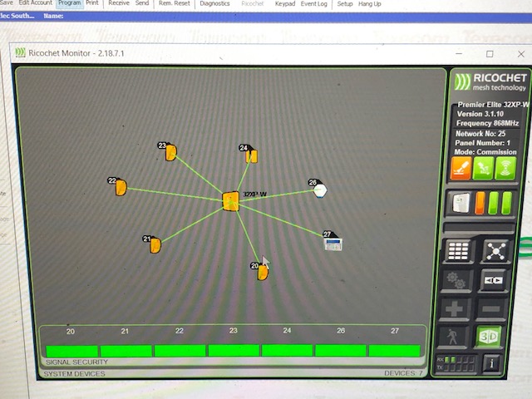The image size is (532, 399).
Task: Click signal bar for device 27
Action: 394,351
